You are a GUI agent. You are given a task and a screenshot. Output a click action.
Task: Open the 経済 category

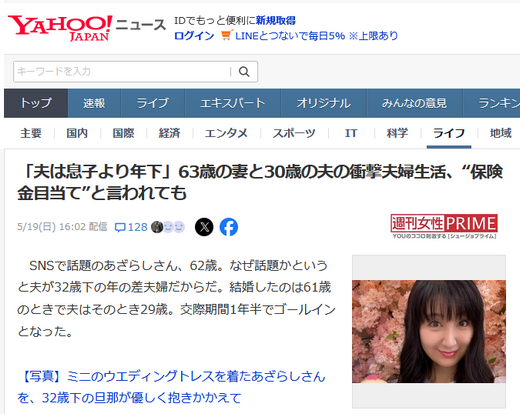click(169, 133)
